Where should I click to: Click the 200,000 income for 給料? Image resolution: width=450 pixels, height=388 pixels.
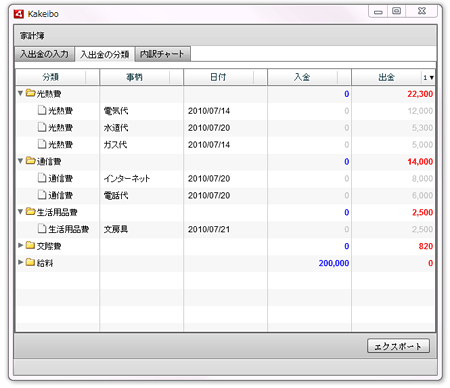(x=334, y=263)
